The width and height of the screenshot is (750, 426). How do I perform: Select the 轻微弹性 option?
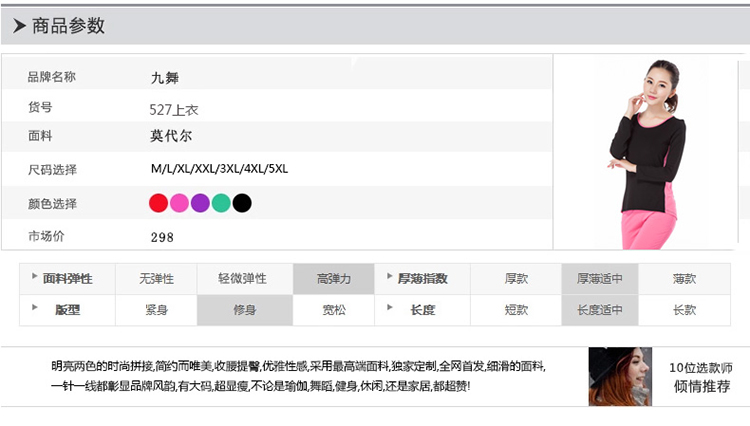(x=245, y=279)
